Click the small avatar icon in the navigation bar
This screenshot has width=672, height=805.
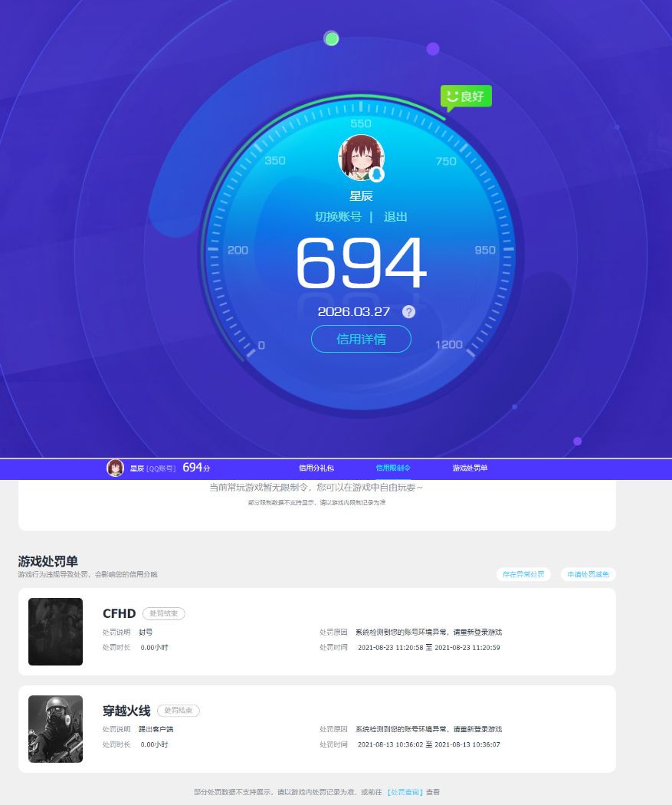[x=116, y=468]
